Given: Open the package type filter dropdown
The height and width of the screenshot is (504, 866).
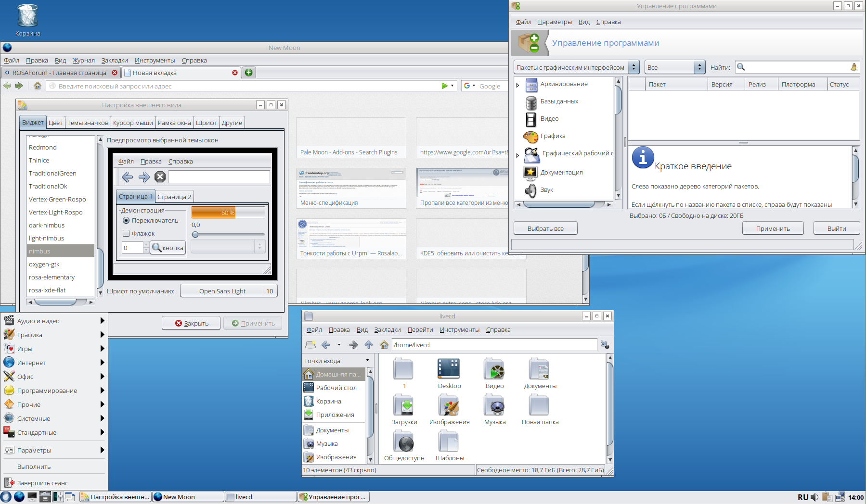Looking at the screenshot, I should tap(576, 67).
